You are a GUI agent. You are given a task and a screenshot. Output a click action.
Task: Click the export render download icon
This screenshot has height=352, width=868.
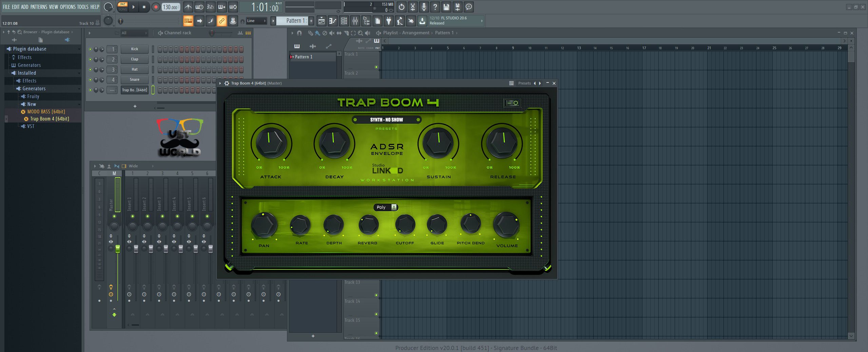[422, 21]
